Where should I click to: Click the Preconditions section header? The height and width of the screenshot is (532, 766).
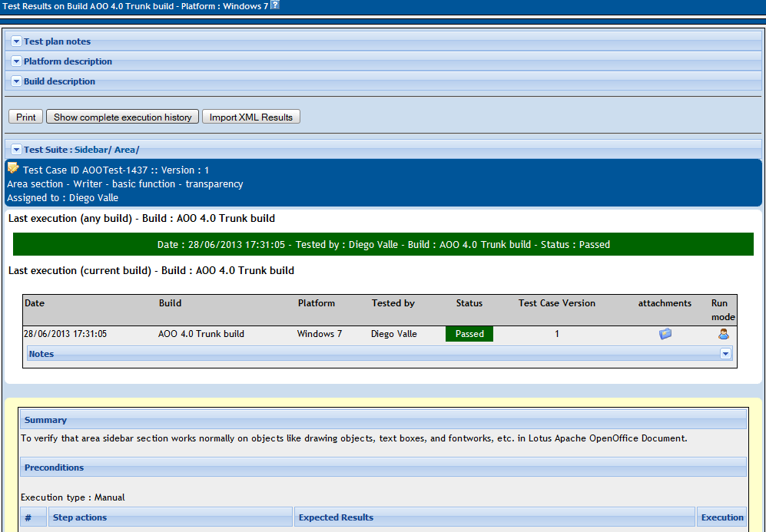tap(383, 467)
